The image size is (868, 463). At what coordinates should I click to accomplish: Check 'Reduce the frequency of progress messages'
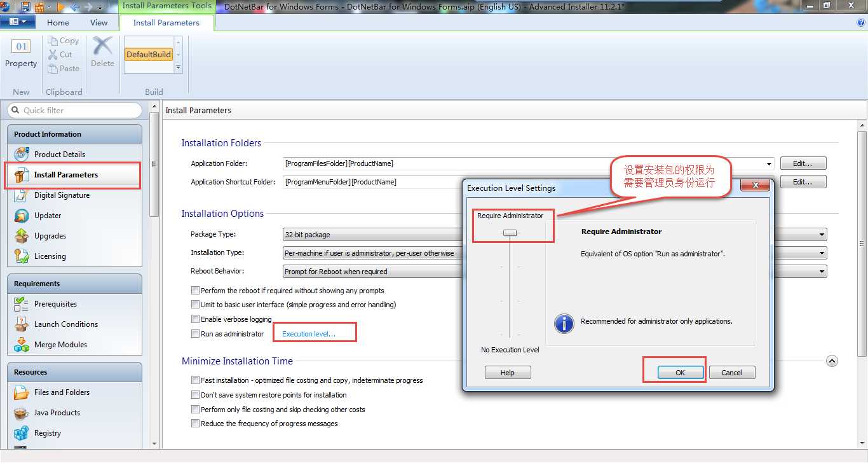click(195, 424)
